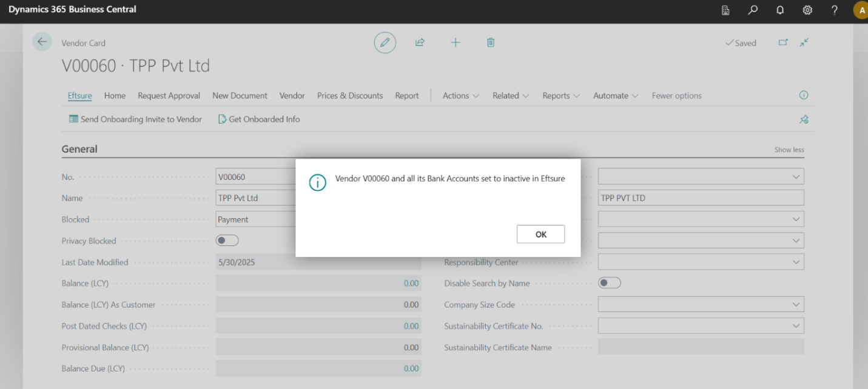Click the share icon
This screenshot has height=389, width=868.
[x=420, y=42]
